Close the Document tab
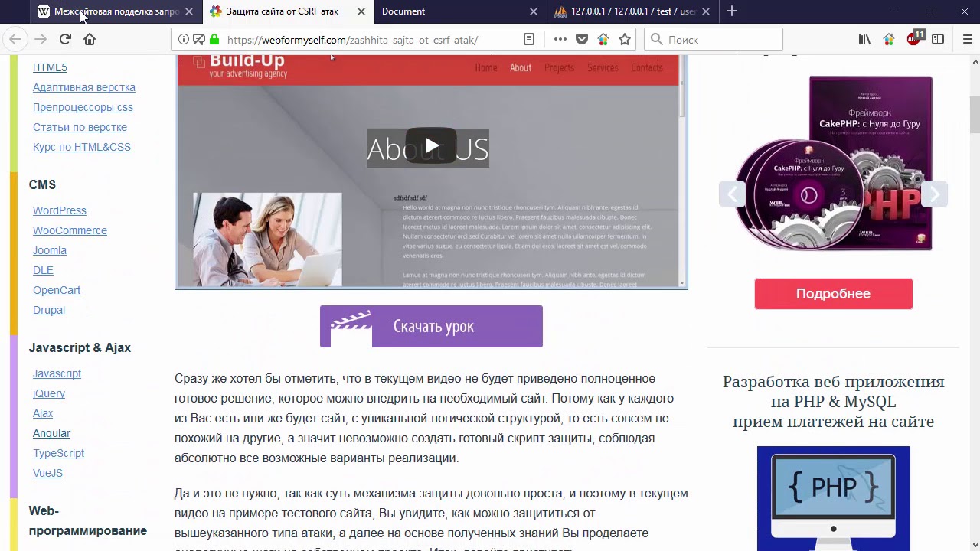The height and width of the screenshot is (551, 980). tap(534, 11)
